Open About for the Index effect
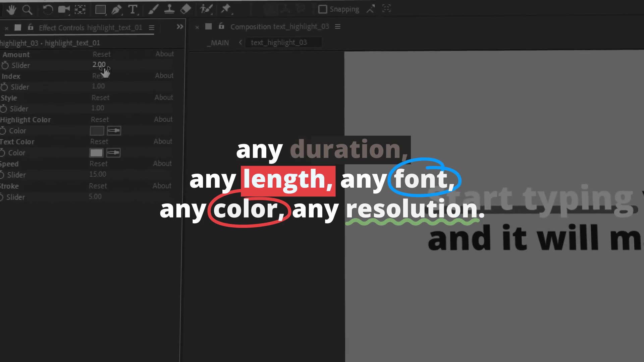The image size is (644, 362). point(164,75)
